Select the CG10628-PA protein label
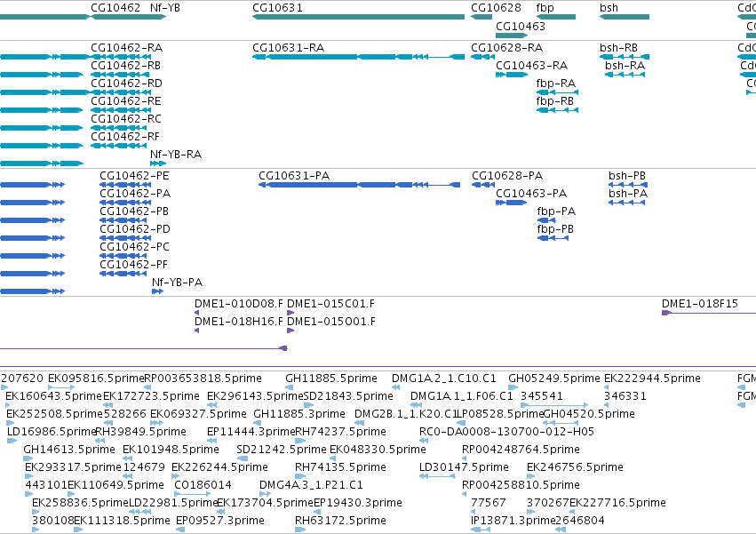This screenshot has height=534, width=756. pos(507,176)
